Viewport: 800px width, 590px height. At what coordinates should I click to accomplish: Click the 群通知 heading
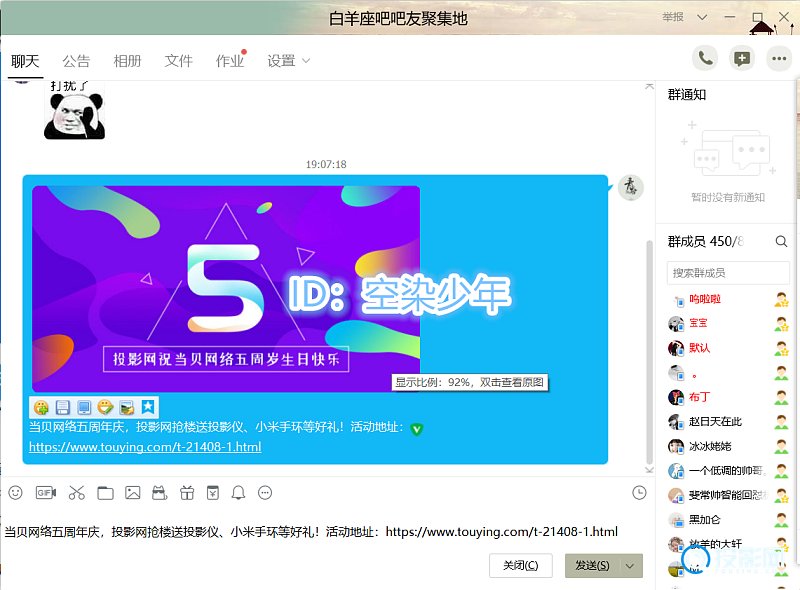tap(687, 94)
